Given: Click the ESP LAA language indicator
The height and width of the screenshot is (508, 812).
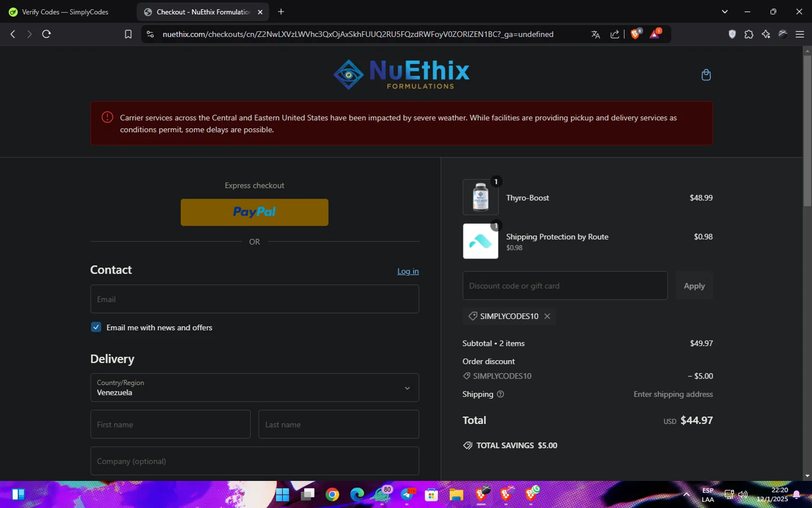Looking at the screenshot, I should (x=708, y=495).
